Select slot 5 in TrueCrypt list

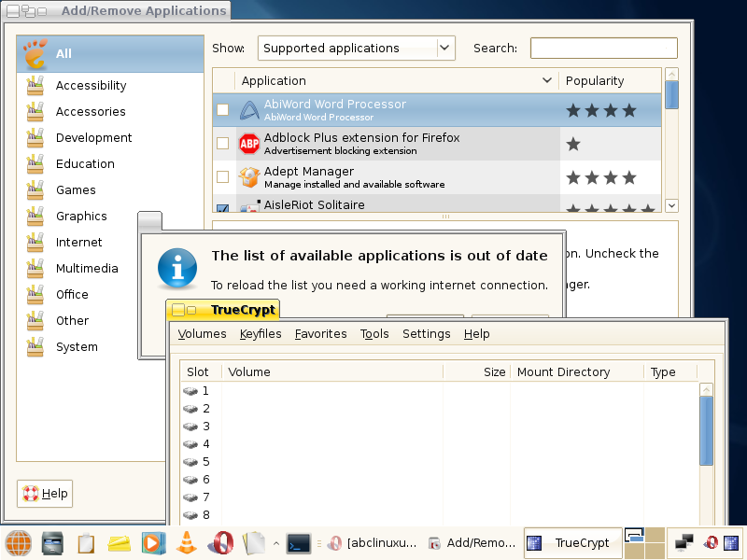439,462
